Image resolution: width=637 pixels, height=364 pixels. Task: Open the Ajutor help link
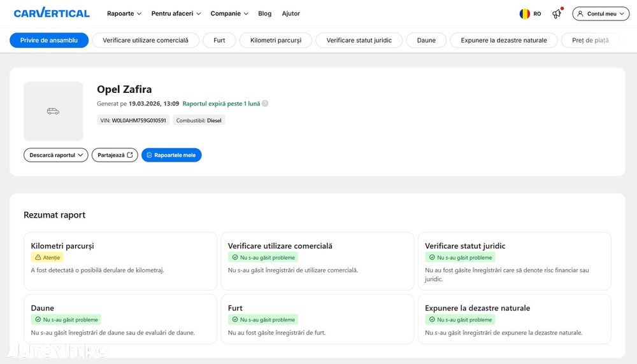pyautogui.click(x=290, y=13)
